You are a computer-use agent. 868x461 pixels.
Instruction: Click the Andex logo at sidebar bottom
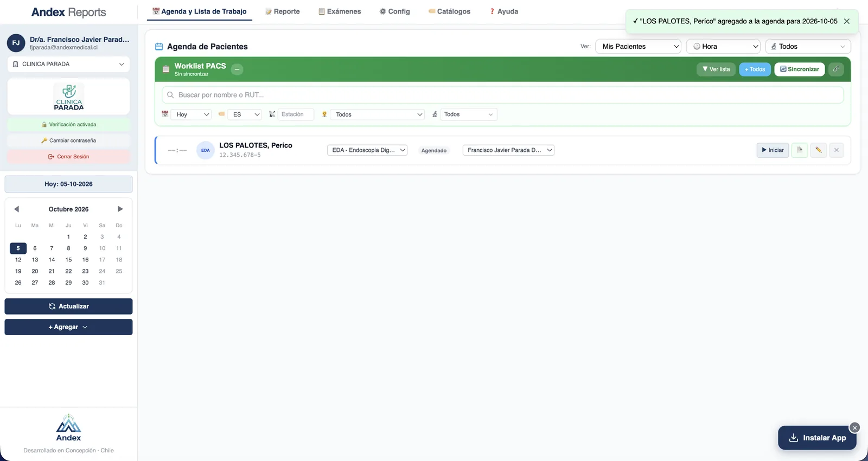pyautogui.click(x=69, y=428)
